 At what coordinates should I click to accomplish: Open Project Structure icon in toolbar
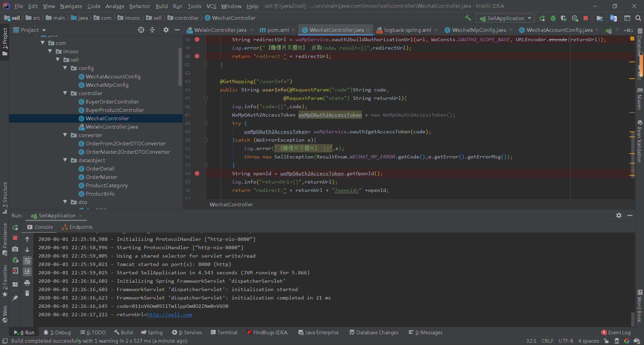pyautogui.click(x=600, y=18)
